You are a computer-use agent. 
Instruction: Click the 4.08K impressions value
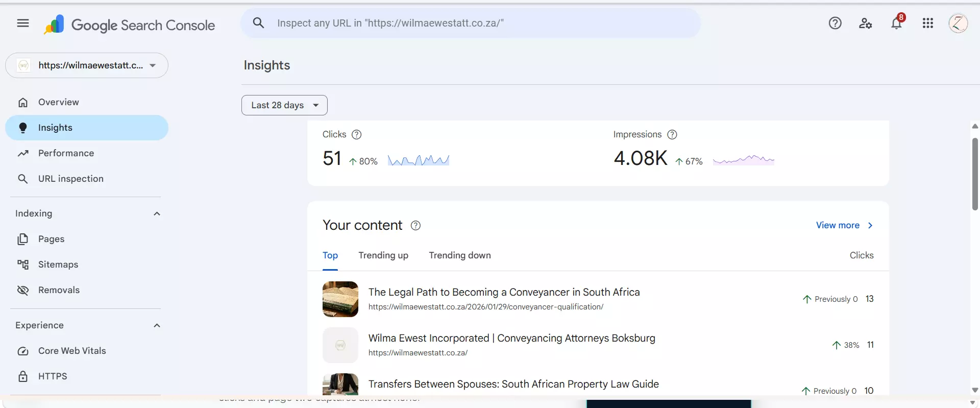641,158
